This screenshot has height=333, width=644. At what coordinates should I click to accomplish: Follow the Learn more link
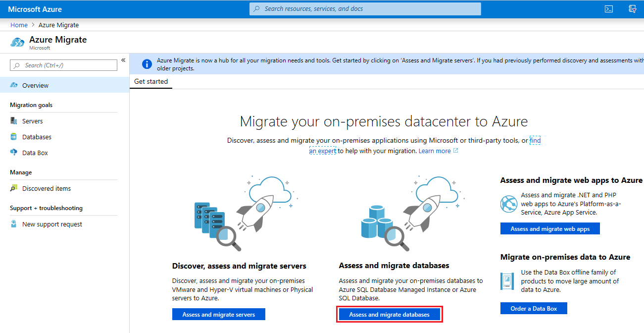[435, 151]
